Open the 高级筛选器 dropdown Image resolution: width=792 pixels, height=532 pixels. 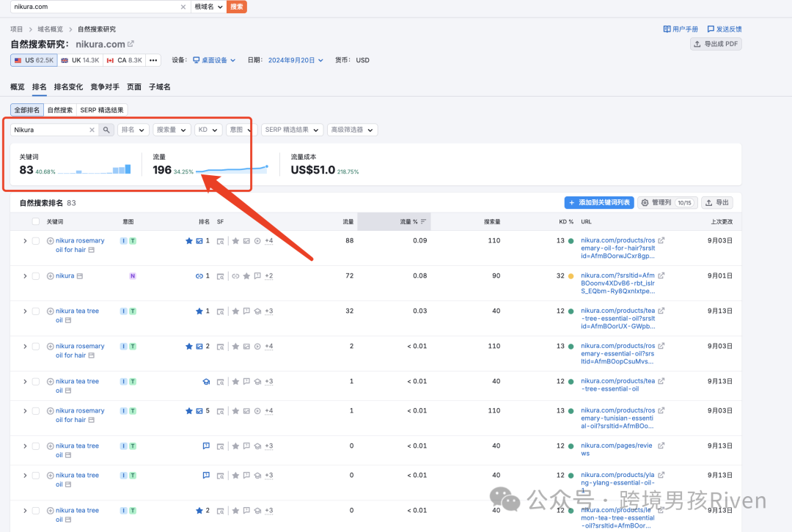coord(352,130)
